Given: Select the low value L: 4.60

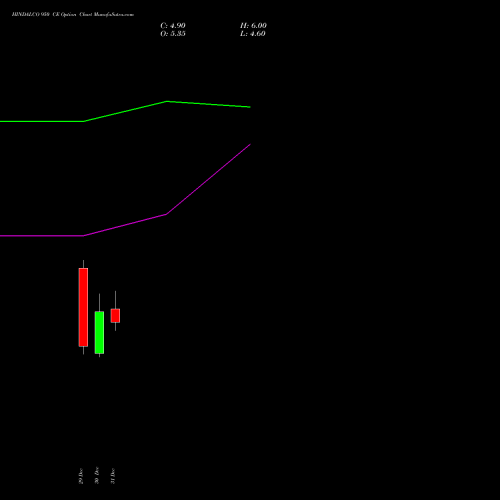Looking at the screenshot, I should pos(253,34).
